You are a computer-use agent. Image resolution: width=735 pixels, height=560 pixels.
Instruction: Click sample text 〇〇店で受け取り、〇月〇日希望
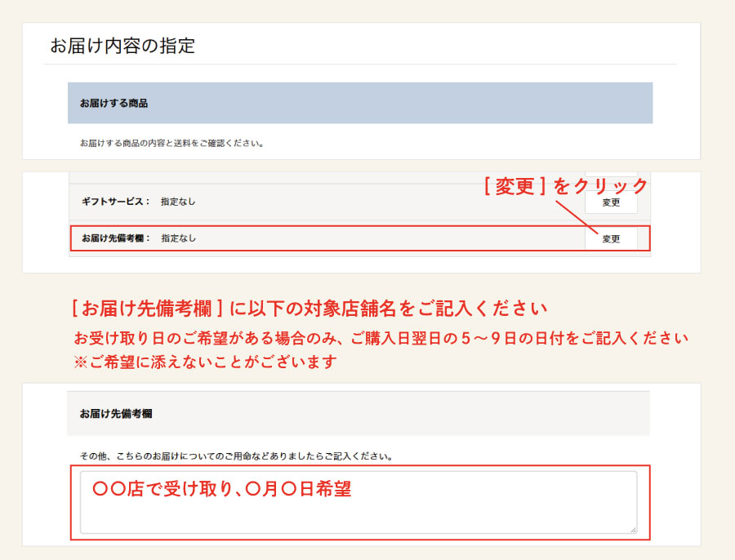pos(221,489)
